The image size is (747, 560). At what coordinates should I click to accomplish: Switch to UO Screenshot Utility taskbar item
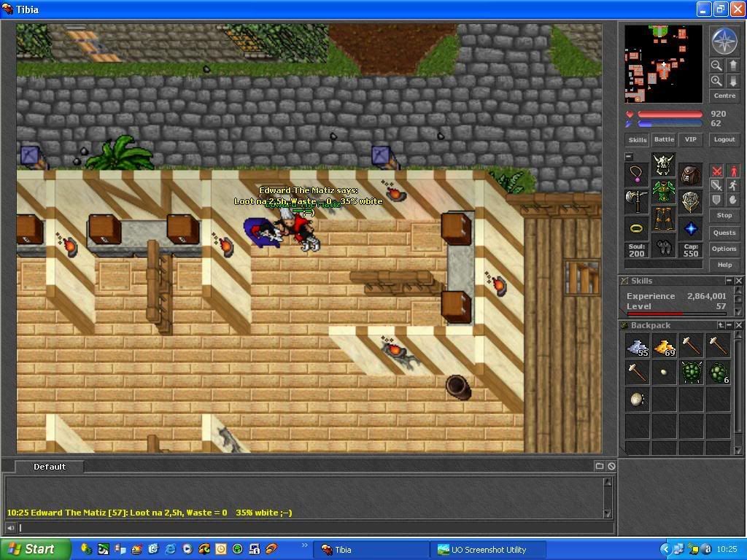coord(489,550)
